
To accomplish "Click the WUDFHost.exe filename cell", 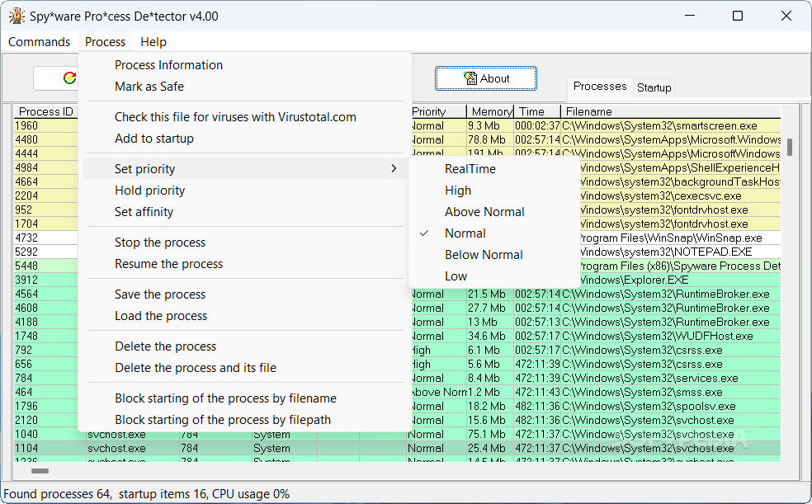I will point(671,337).
